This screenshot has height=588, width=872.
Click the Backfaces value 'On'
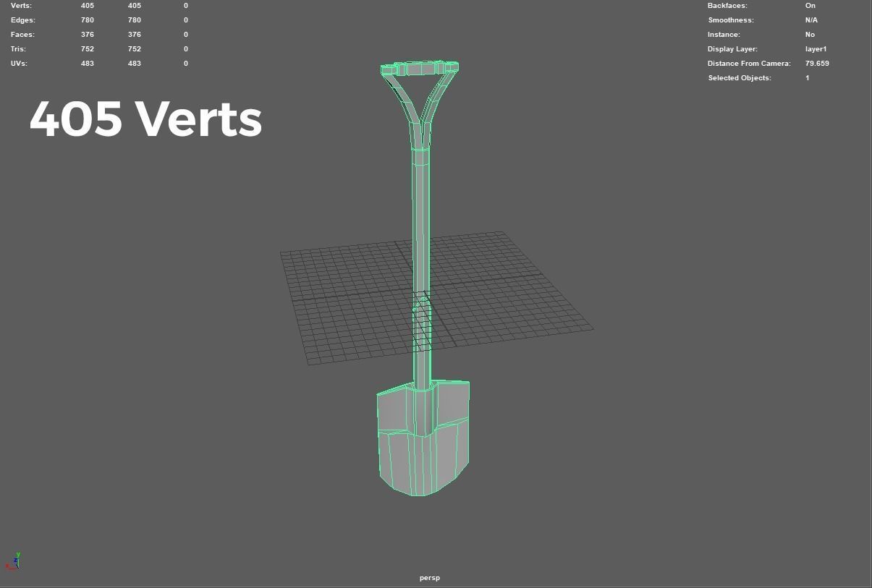(810, 6)
